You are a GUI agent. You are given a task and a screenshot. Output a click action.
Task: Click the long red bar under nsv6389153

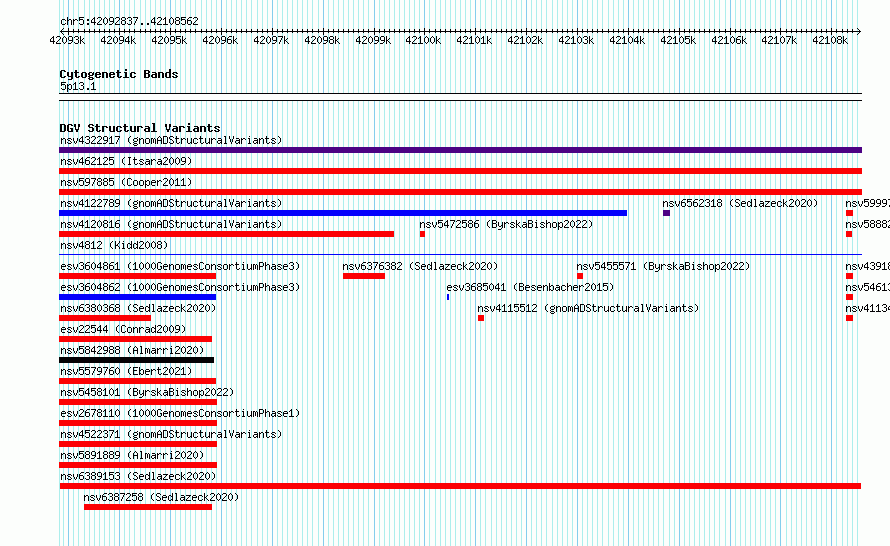coord(460,486)
